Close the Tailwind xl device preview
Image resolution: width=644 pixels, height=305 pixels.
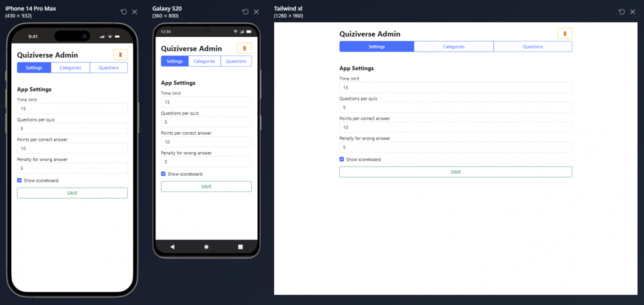(633, 11)
